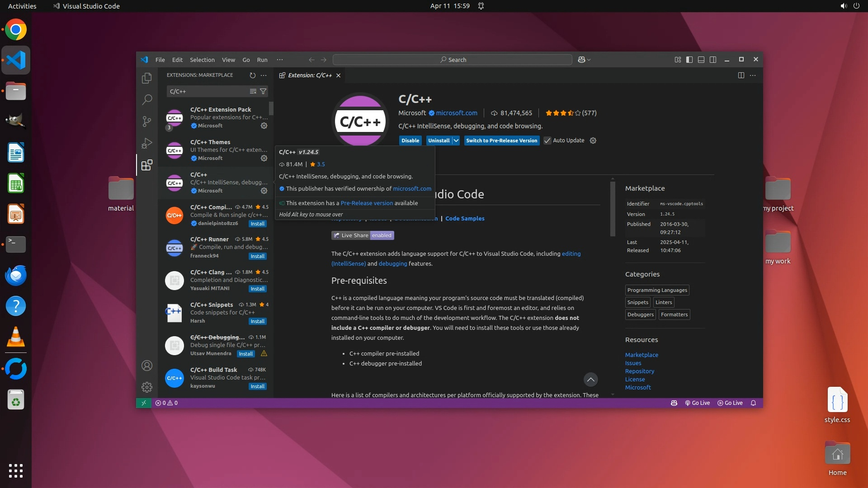868x488 pixels.
Task: Click the extension details vertical scrollbar
Action: click(613, 209)
